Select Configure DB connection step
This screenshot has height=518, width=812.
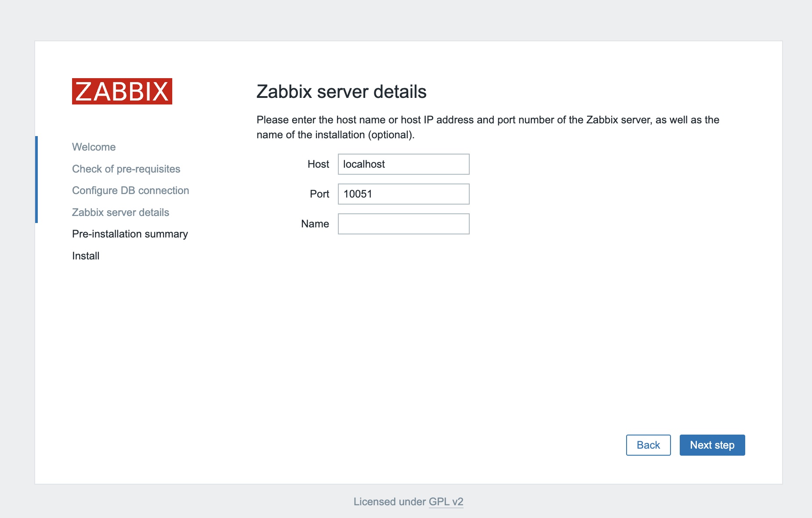(130, 191)
